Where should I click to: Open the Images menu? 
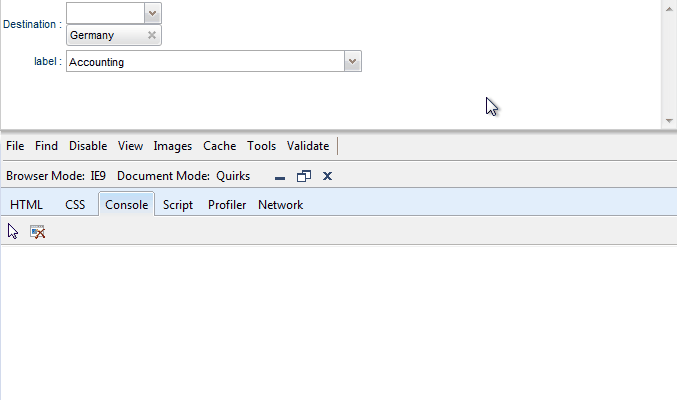[173, 146]
